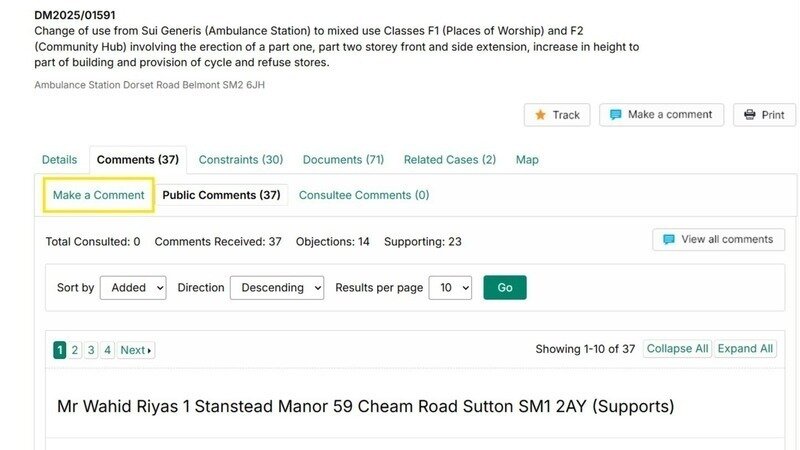800x450 pixels.
Task: Click the speech bubble icon beside Make a comment
Action: pyautogui.click(x=616, y=115)
